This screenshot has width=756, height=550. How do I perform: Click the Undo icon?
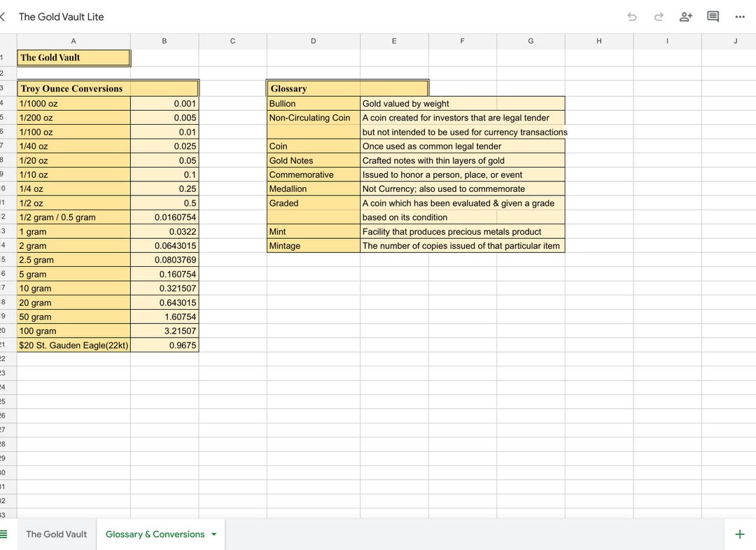click(631, 16)
